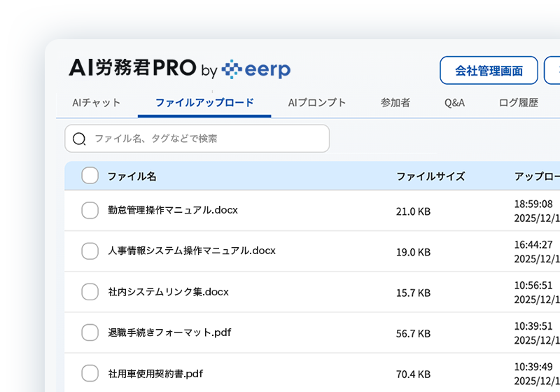Image resolution: width=560 pixels, height=392 pixels.
Task: Open the ファイルアップロード tab
Action: [x=204, y=103]
